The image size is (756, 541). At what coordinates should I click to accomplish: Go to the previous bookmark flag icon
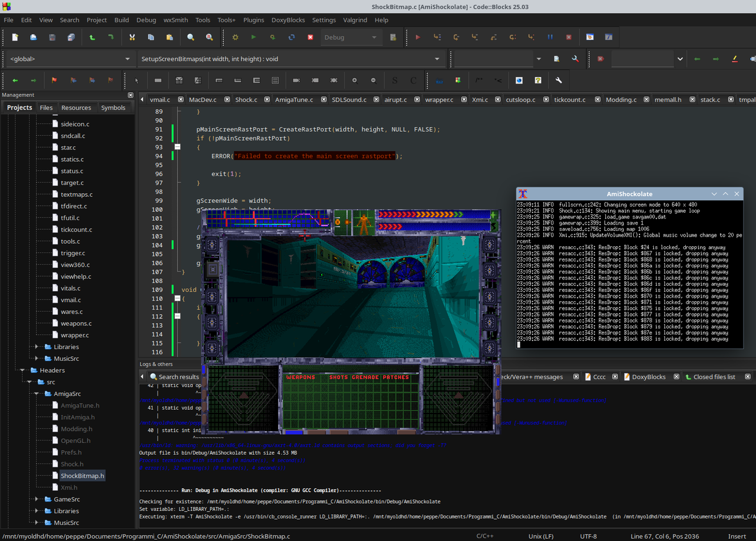[73, 80]
